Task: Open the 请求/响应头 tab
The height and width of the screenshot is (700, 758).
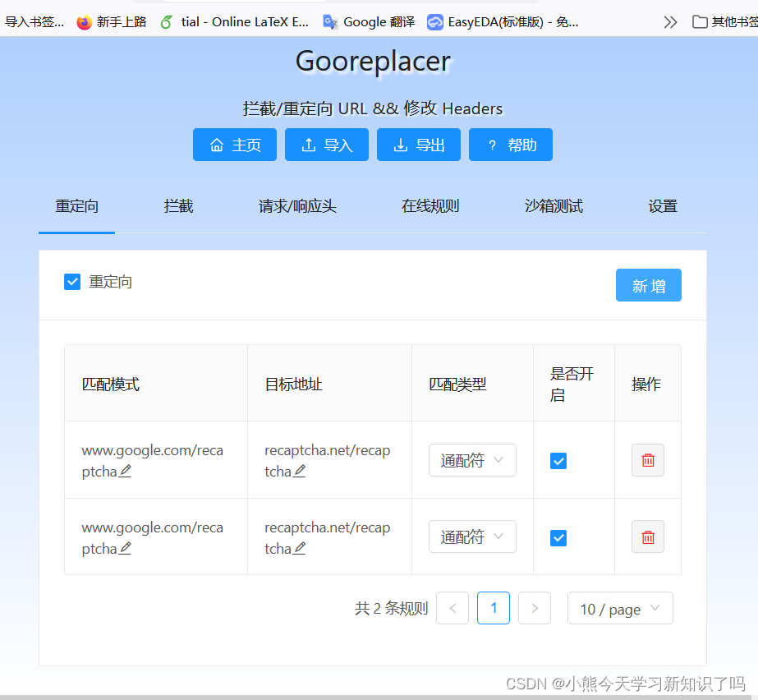Action: pyautogui.click(x=297, y=206)
